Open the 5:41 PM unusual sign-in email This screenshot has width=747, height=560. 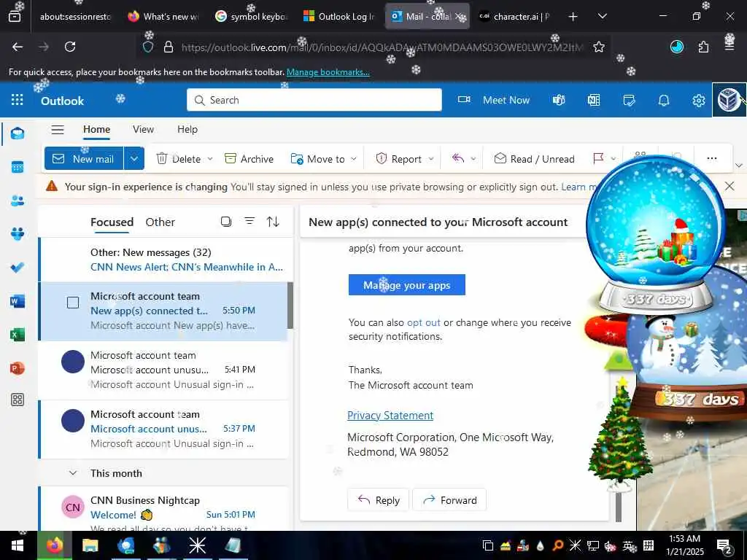[x=163, y=370]
